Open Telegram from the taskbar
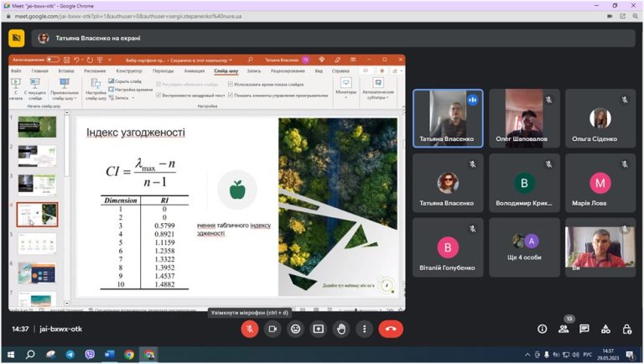The height and width of the screenshot is (364, 644). point(70,355)
